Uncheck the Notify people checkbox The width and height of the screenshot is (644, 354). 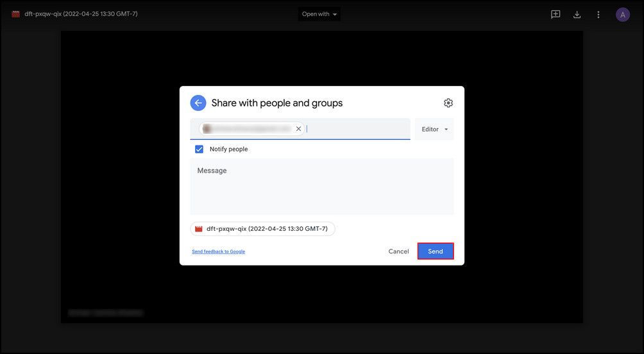(199, 149)
